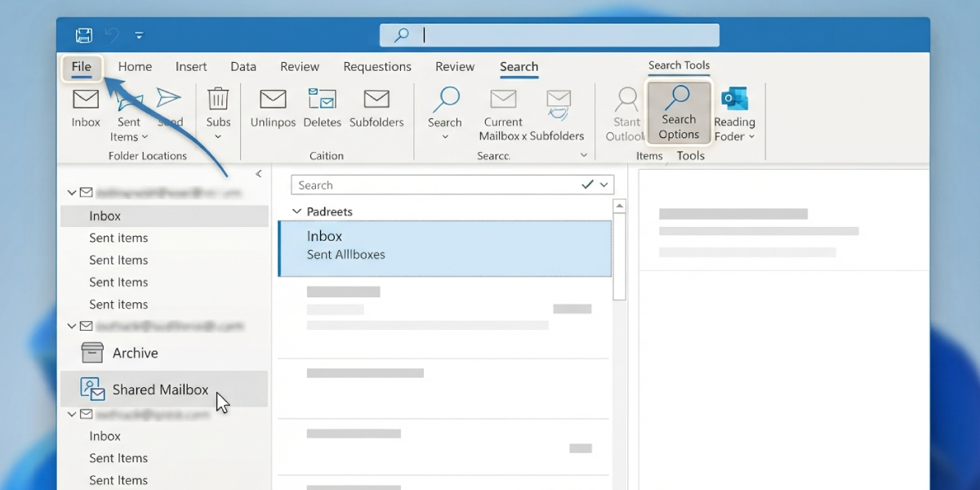
Task: Open the File tab
Action: click(81, 67)
